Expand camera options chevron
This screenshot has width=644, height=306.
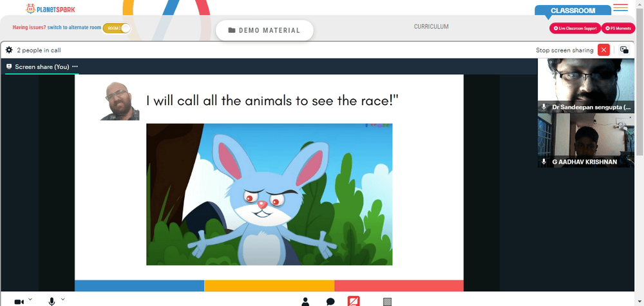(30, 299)
